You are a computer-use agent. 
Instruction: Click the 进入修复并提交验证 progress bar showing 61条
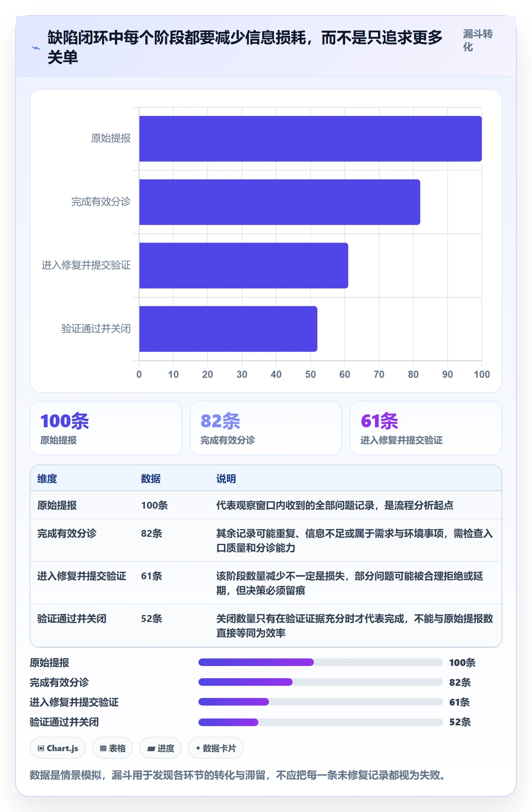coord(321,702)
